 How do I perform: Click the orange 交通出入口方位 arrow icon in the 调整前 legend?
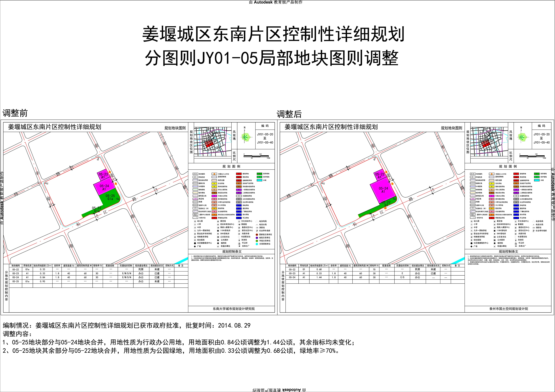[x=214, y=174]
